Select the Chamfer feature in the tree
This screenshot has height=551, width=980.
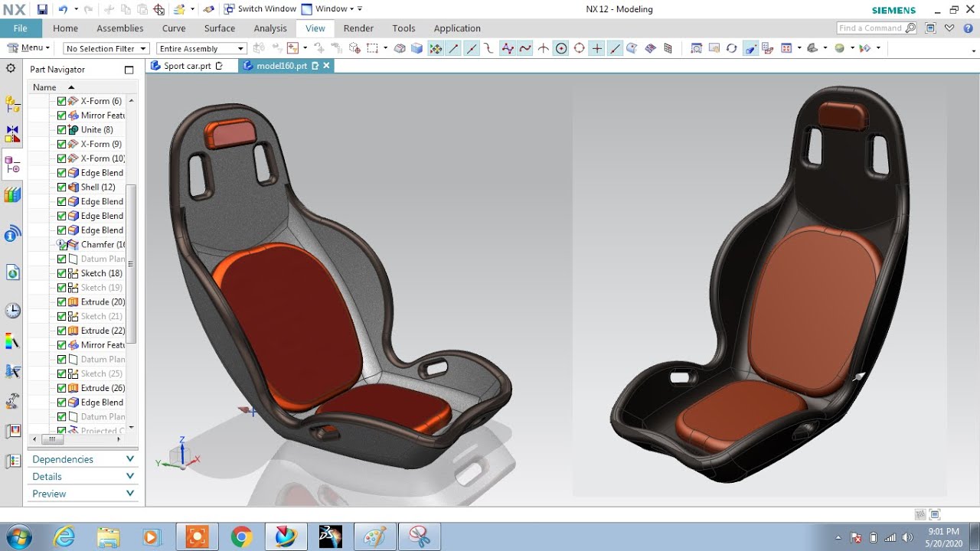coord(103,244)
